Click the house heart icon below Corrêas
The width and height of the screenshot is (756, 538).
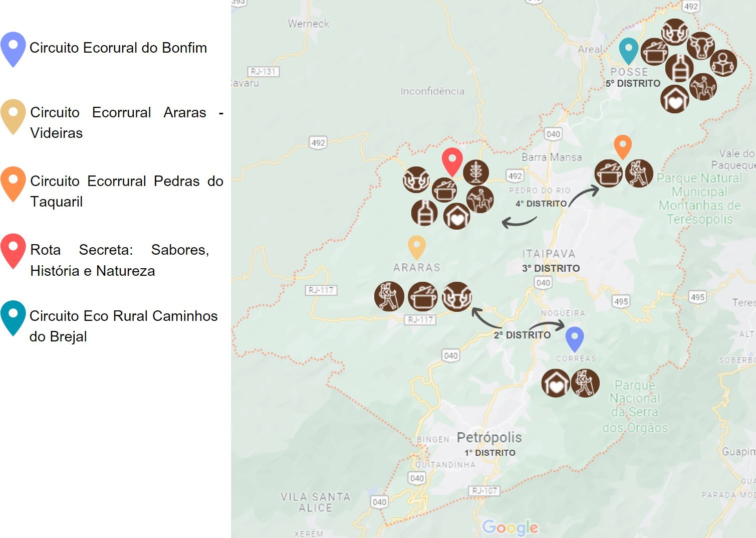pos(556,383)
